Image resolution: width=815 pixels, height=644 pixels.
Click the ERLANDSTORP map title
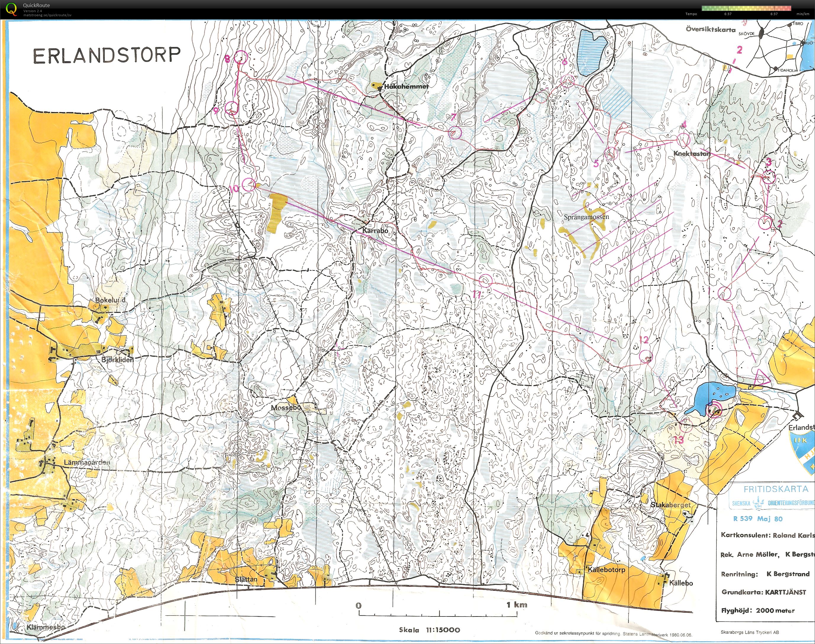coord(107,55)
